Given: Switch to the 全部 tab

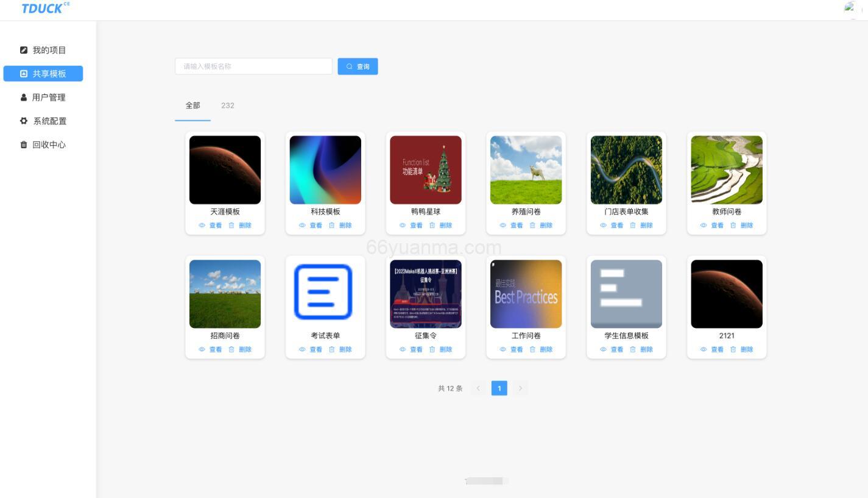Looking at the screenshot, I should point(193,105).
